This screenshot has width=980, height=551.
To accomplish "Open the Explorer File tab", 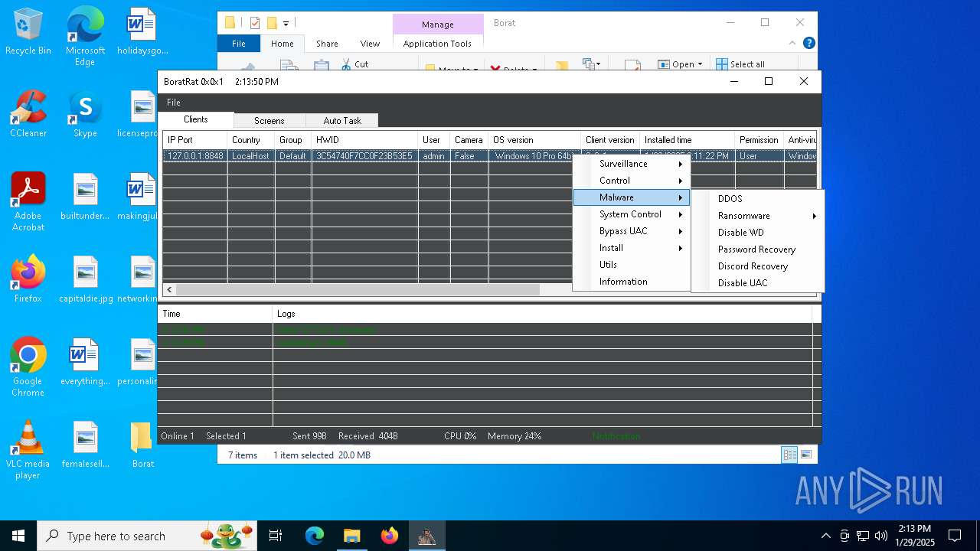I will point(239,44).
